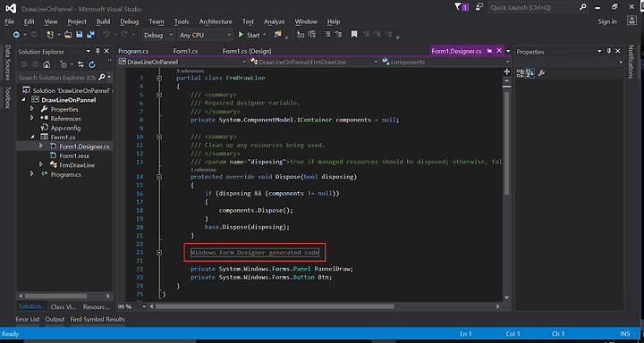Image resolution: width=644 pixels, height=343 pixels.
Task: Open the Output tab
Action: [55, 319]
